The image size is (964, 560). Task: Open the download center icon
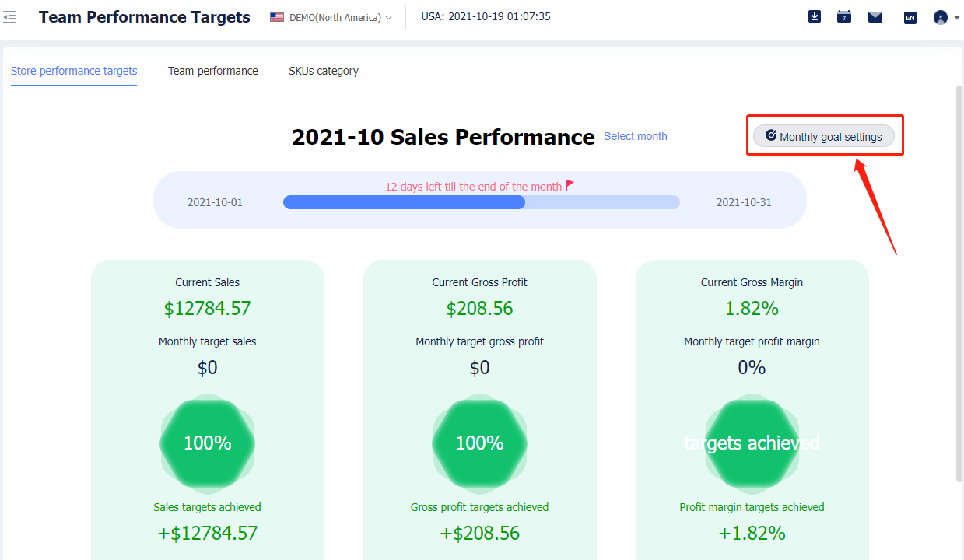815,16
